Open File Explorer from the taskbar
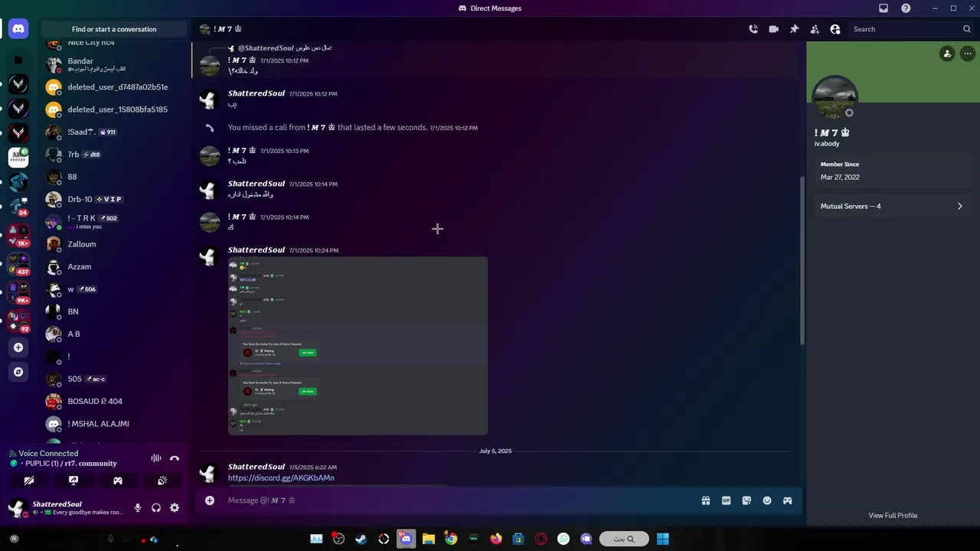 click(429, 539)
